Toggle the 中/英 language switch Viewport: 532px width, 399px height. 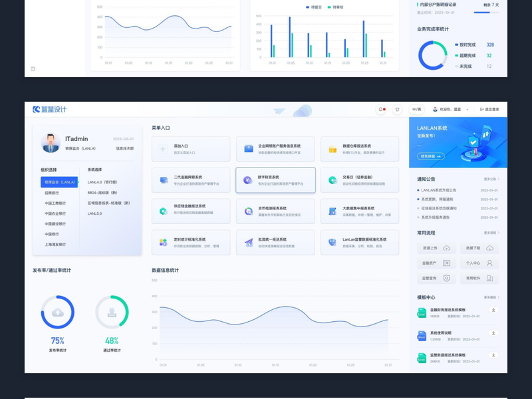pyautogui.click(x=416, y=109)
